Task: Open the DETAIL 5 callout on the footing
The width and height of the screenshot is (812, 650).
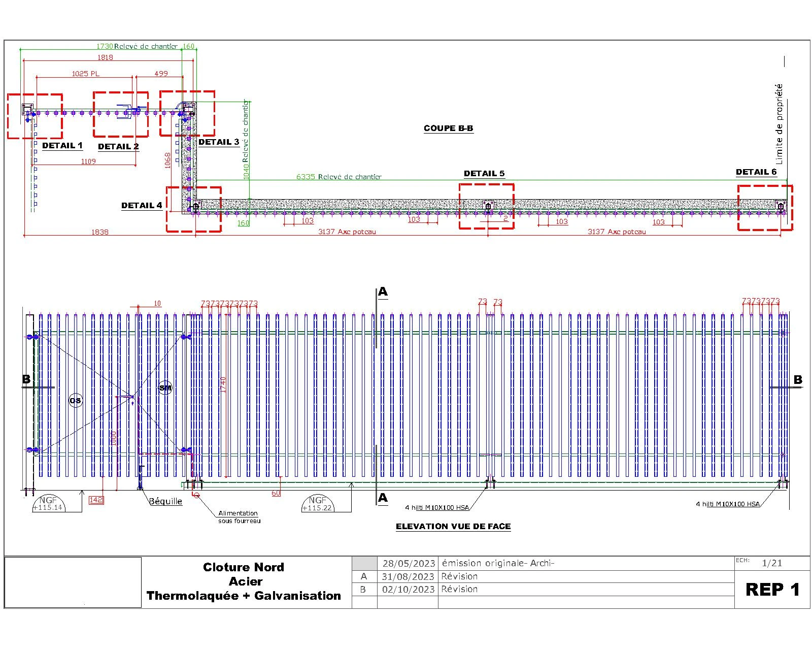Action: [x=486, y=206]
